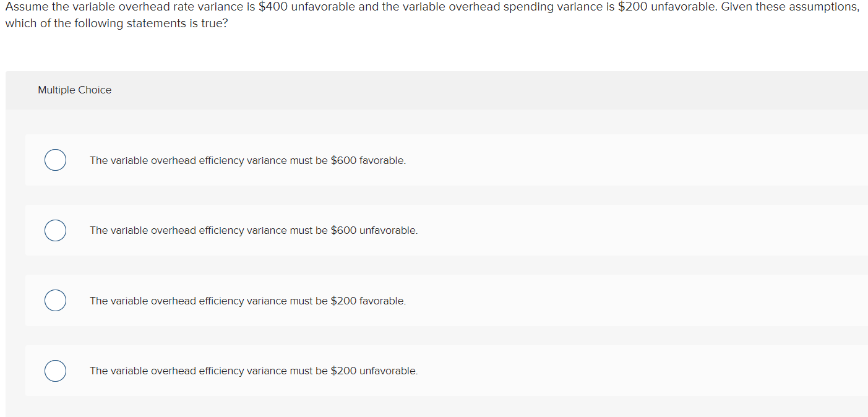The image size is (868, 417).
Task: Select the radio button for "$200 unfavorable"
Action: 55,371
